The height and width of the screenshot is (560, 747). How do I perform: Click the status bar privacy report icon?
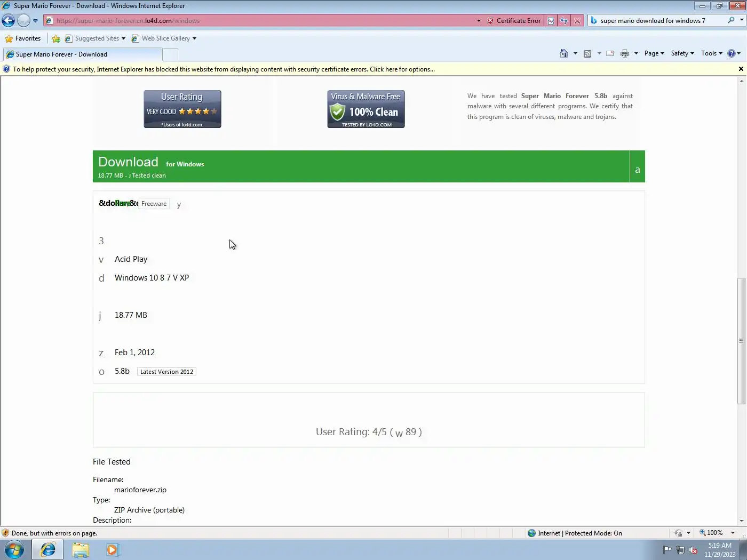point(678,533)
